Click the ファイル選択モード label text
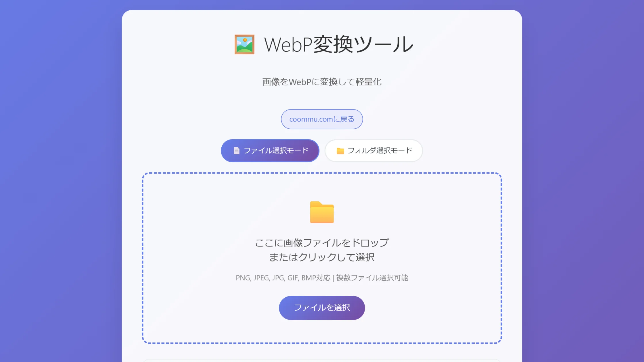 click(276, 151)
